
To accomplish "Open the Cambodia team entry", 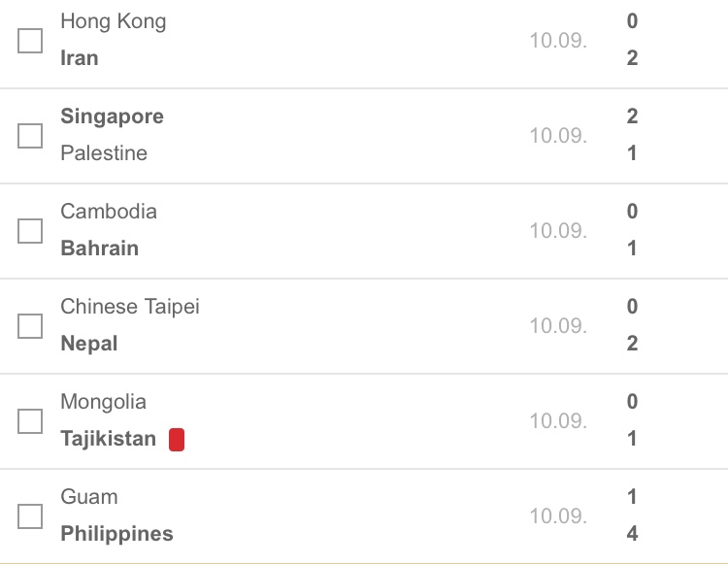I will pos(109,212).
